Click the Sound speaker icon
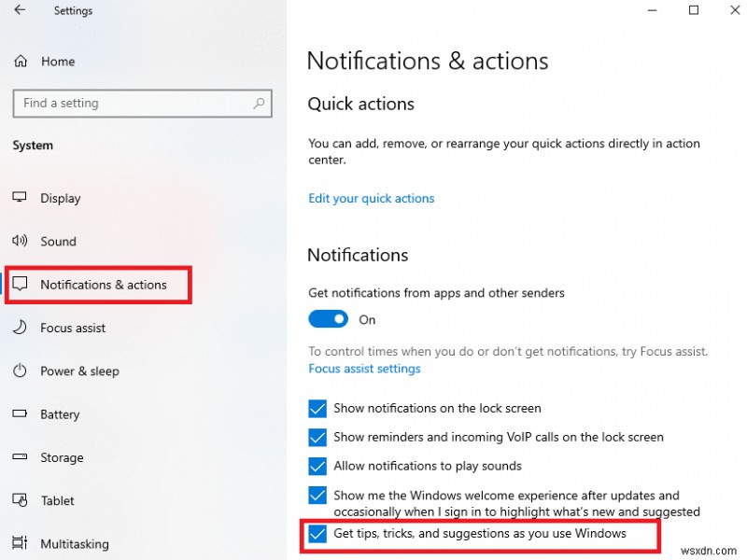 20,241
